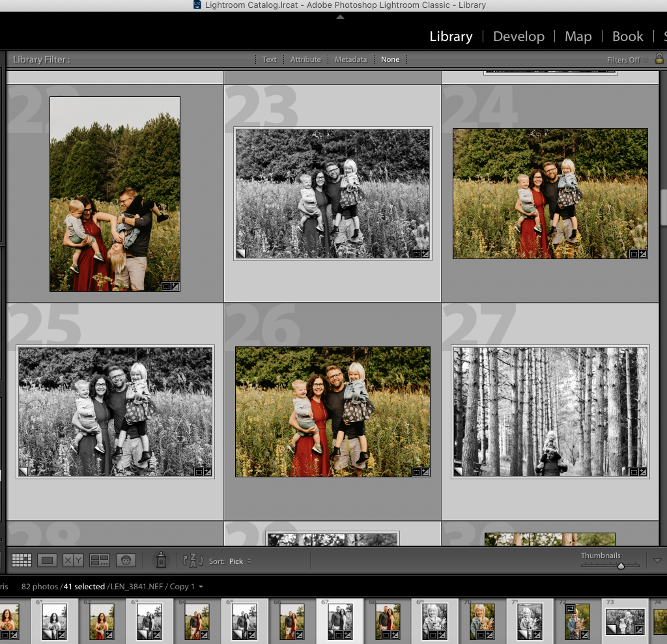Screen dimensions: 667x644
Task: Expand the toolbar options with the chevron
Action: (x=657, y=560)
